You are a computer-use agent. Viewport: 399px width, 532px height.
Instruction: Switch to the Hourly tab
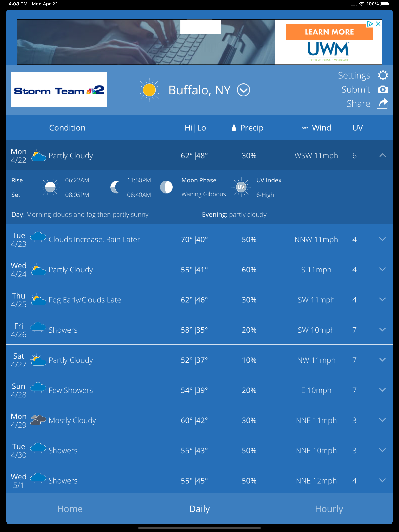pos(329,509)
